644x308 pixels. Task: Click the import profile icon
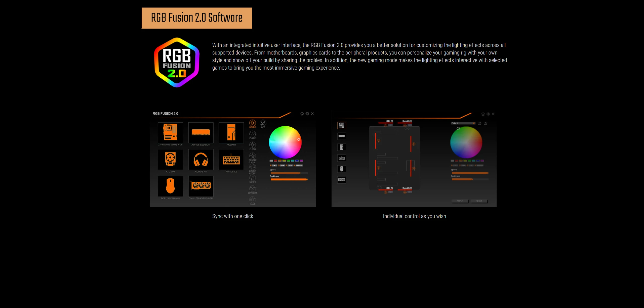click(x=479, y=123)
